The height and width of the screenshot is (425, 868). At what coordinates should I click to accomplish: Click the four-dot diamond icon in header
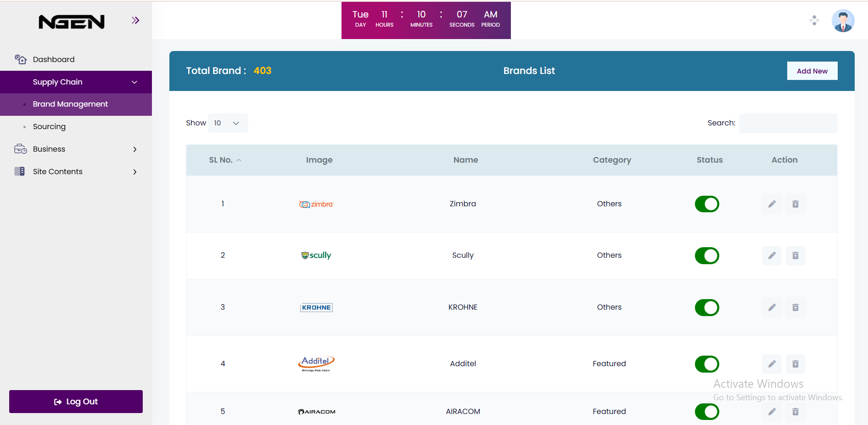(814, 20)
